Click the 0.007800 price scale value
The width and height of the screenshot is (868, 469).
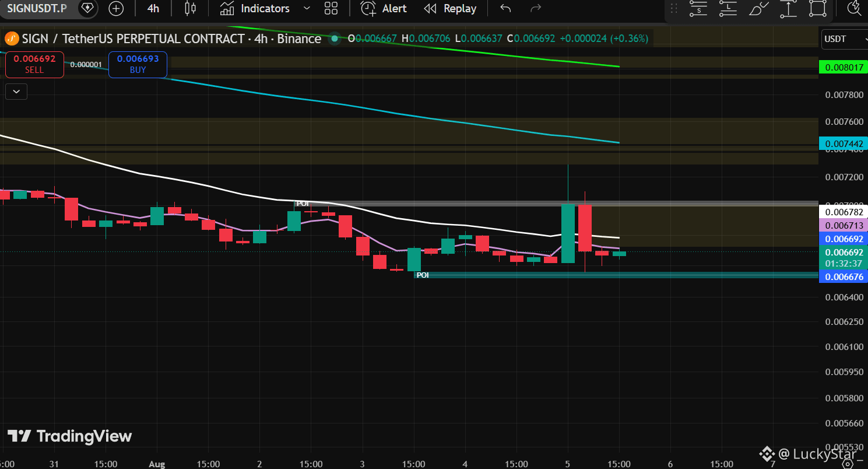844,94
